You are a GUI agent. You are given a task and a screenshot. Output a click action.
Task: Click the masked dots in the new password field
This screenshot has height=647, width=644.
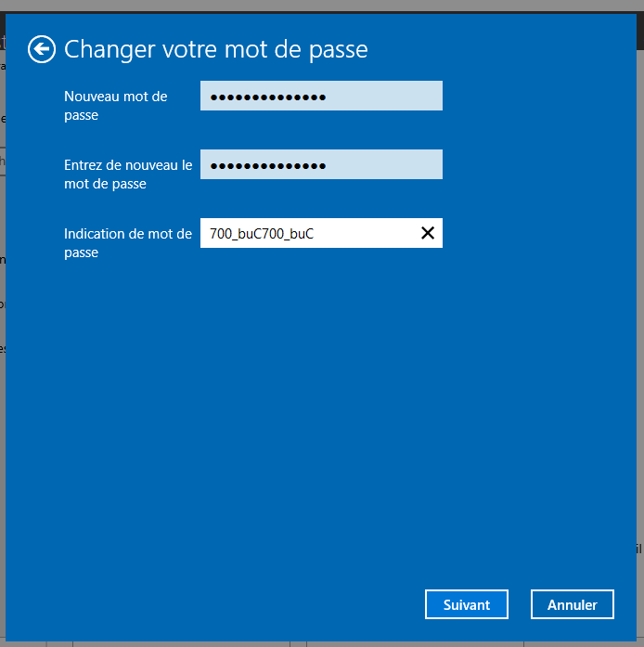(x=267, y=97)
